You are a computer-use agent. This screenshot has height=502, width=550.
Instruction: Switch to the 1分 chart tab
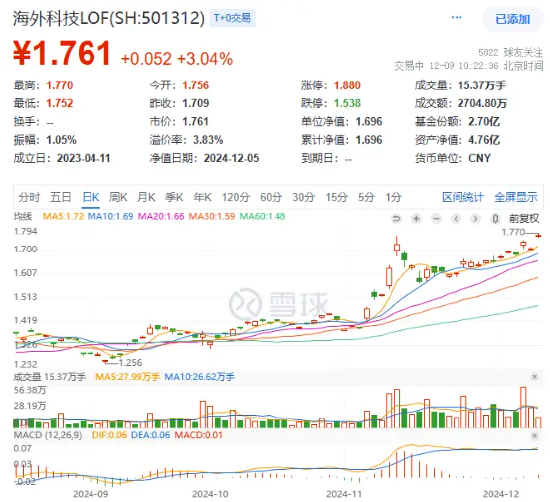tap(394, 197)
